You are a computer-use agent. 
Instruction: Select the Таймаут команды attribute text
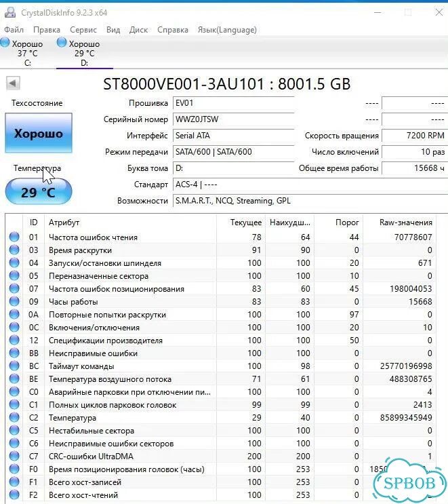click(x=81, y=366)
